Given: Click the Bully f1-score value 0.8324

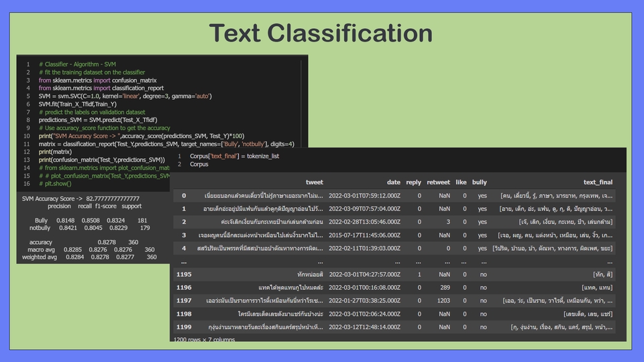Looking at the screenshot, I should (x=115, y=221).
